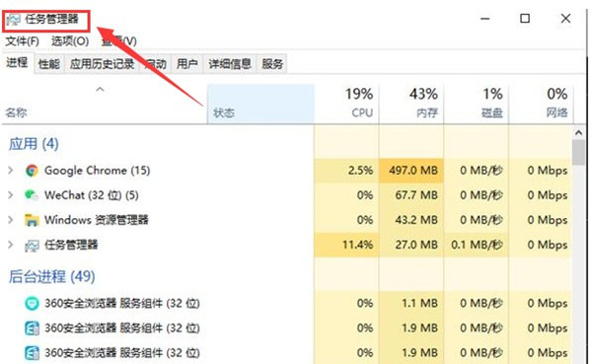Image resolution: width=592 pixels, height=364 pixels.
Task: Click Chrome's 497.0 MB memory cell
Action: click(x=411, y=171)
